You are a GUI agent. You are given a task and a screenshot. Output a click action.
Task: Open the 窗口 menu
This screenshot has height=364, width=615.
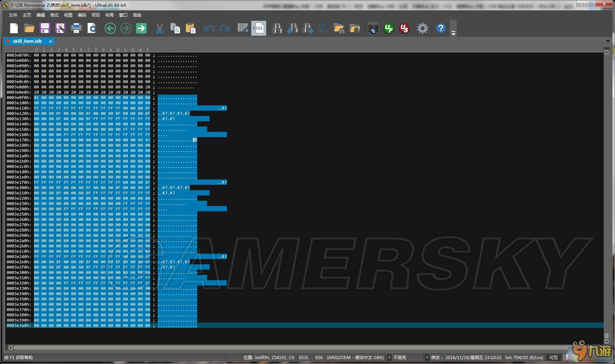pos(123,15)
